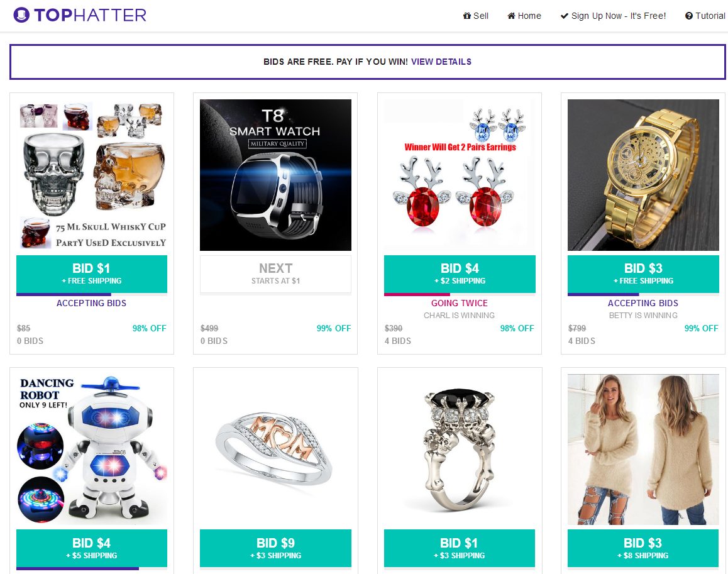Click the earrings auction progress bar
This screenshot has height=574, width=728.
460,294
